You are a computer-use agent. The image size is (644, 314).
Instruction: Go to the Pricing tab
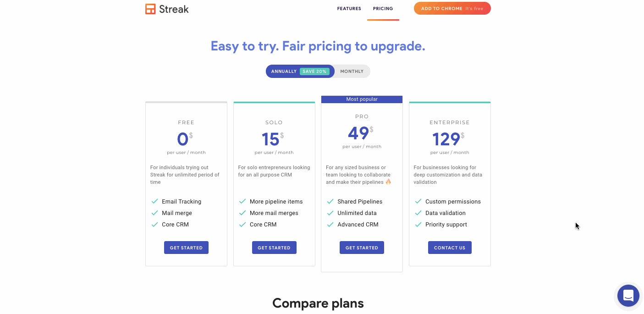coord(383,9)
